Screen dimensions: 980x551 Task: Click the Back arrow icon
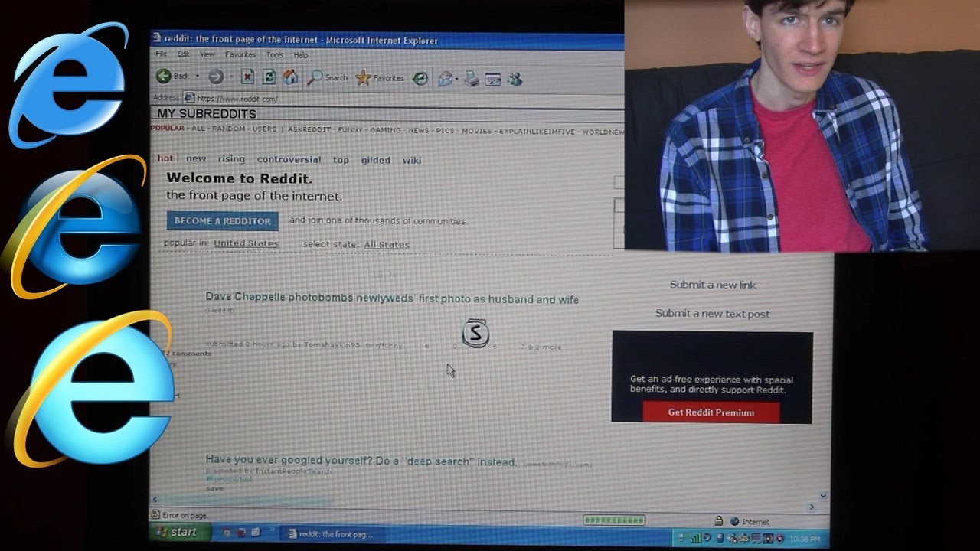click(164, 77)
